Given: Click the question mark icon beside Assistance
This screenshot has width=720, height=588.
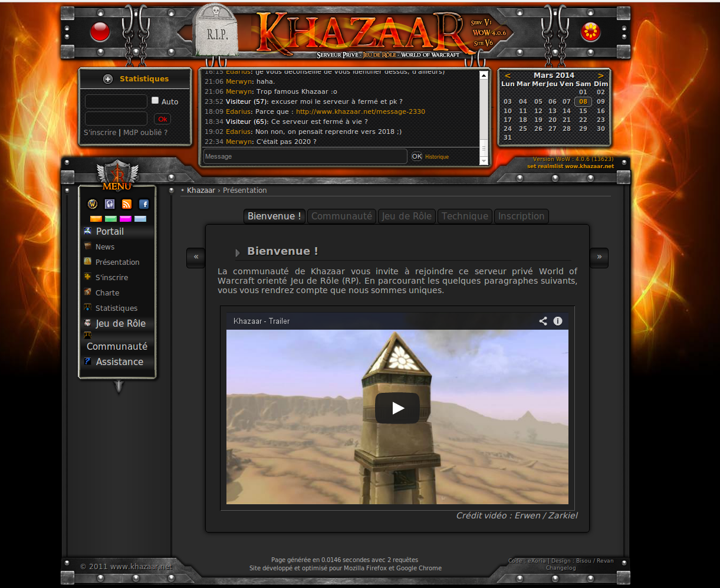Looking at the screenshot, I should 88,362.
